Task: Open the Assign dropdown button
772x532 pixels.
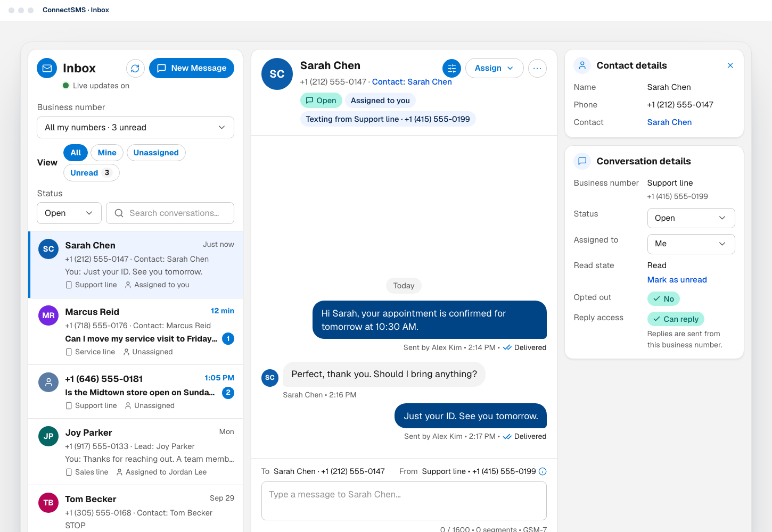Action: coord(494,68)
